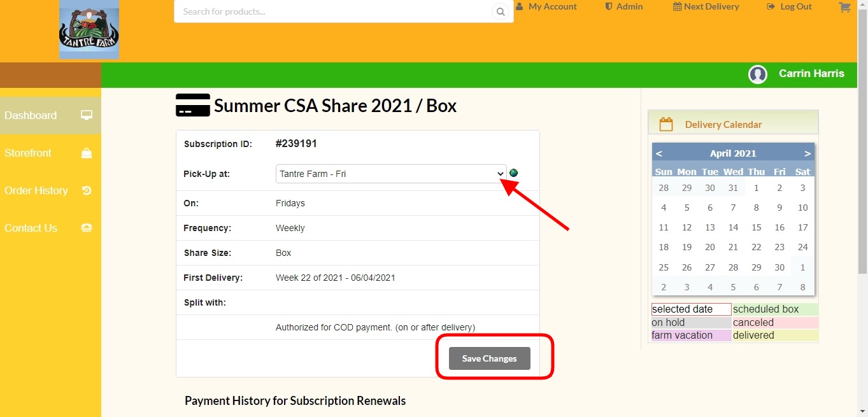Click the credit card icon by subscription title
This screenshot has height=417, width=868.
point(193,105)
